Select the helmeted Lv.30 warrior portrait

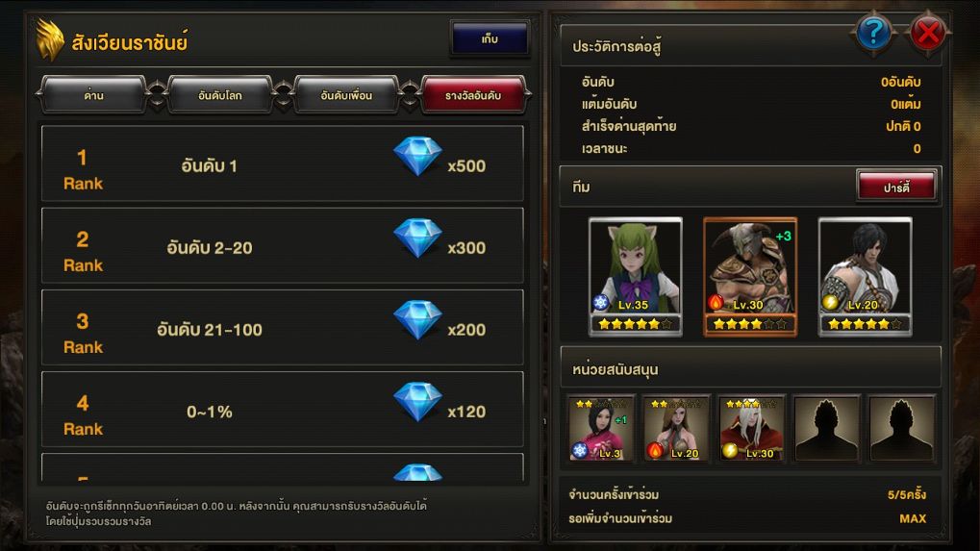coord(750,277)
